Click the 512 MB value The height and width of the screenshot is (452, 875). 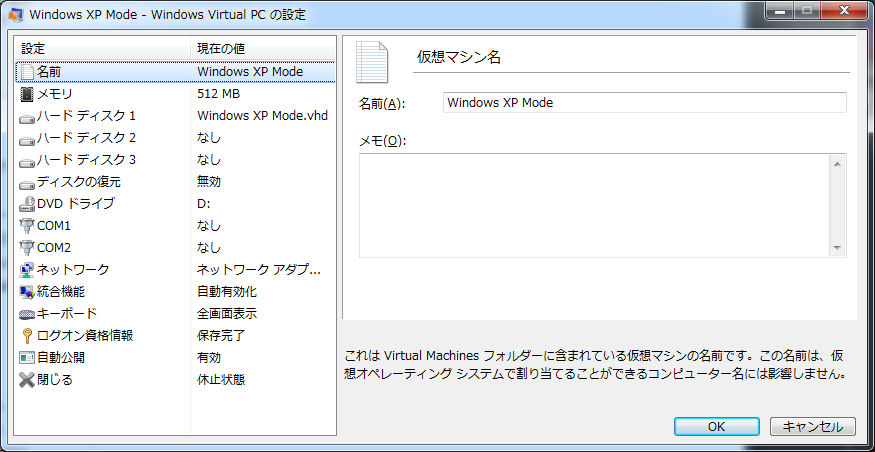tap(219, 94)
